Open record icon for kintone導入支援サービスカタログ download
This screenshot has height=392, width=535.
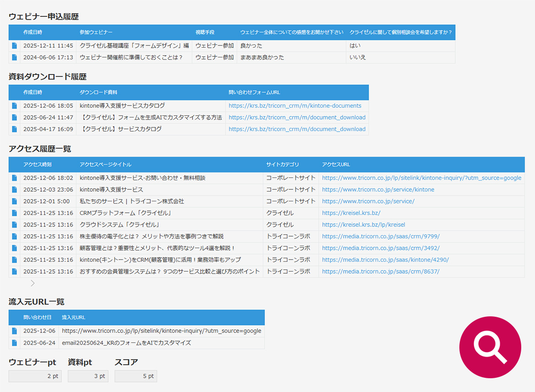[x=14, y=105]
